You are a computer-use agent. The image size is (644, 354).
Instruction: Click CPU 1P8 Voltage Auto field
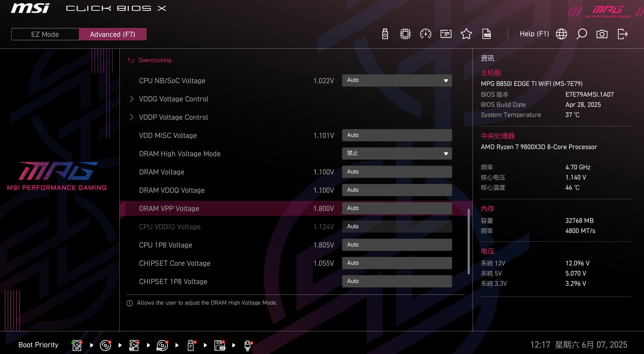[397, 245]
